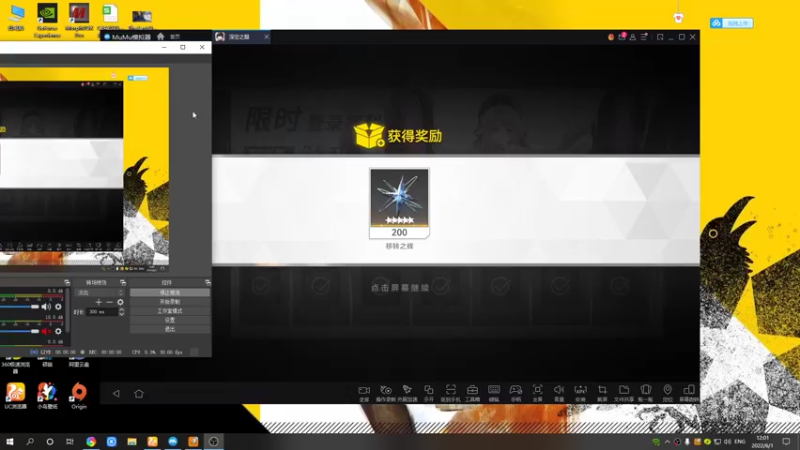Mute the first OBS audio channel speaker

click(x=46, y=307)
